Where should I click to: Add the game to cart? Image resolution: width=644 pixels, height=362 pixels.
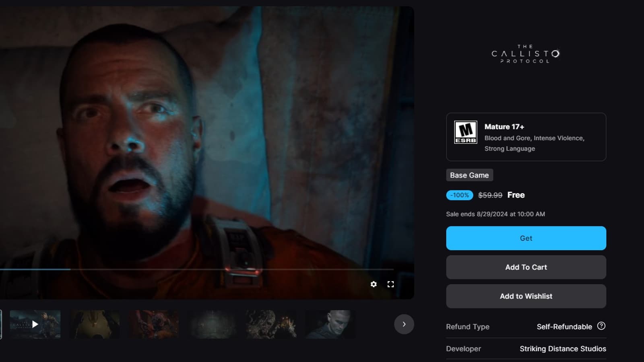pos(526,267)
